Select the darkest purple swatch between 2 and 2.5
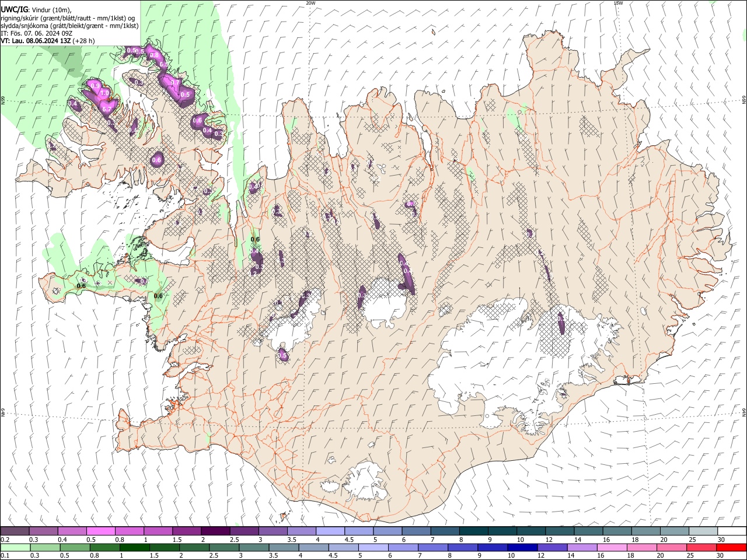Screen dimensions: 747x560 (x=215, y=531)
